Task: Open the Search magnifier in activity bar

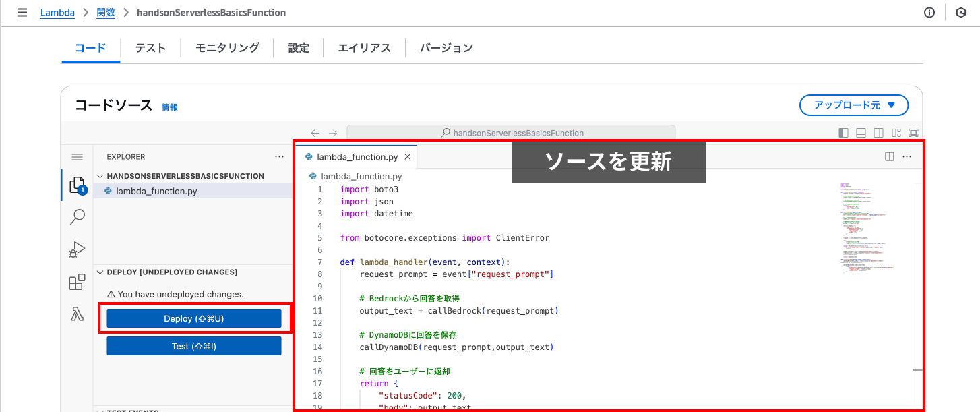Action: (77, 217)
